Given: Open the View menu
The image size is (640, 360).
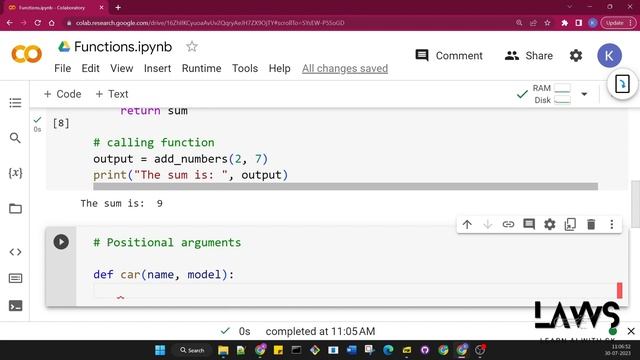Looking at the screenshot, I should point(122,68).
